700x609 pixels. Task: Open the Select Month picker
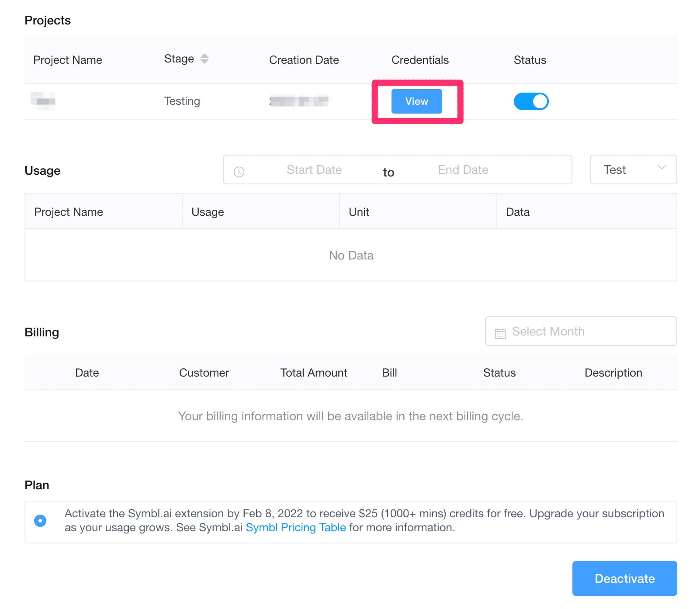pyautogui.click(x=580, y=331)
